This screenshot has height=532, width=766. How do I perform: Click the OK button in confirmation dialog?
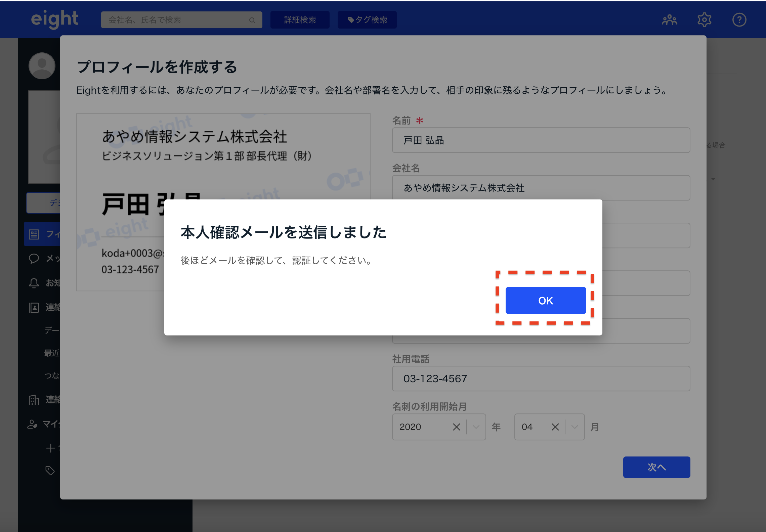pos(545,300)
